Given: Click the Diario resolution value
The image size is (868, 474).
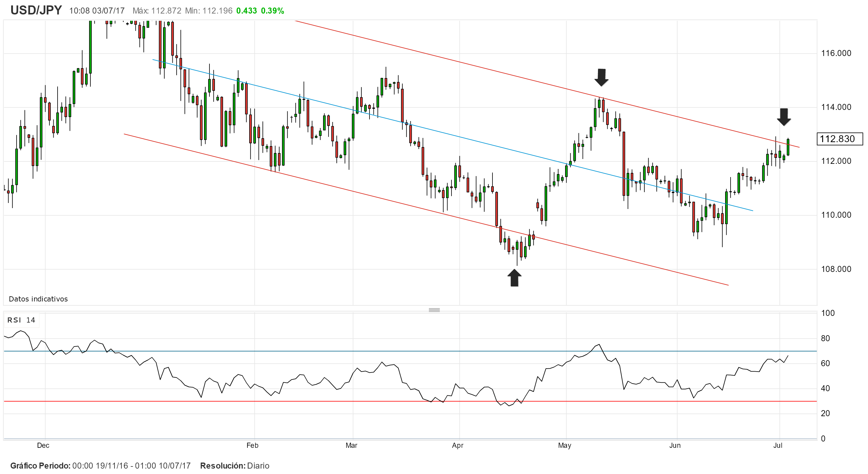Looking at the screenshot, I should click(258, 466).
